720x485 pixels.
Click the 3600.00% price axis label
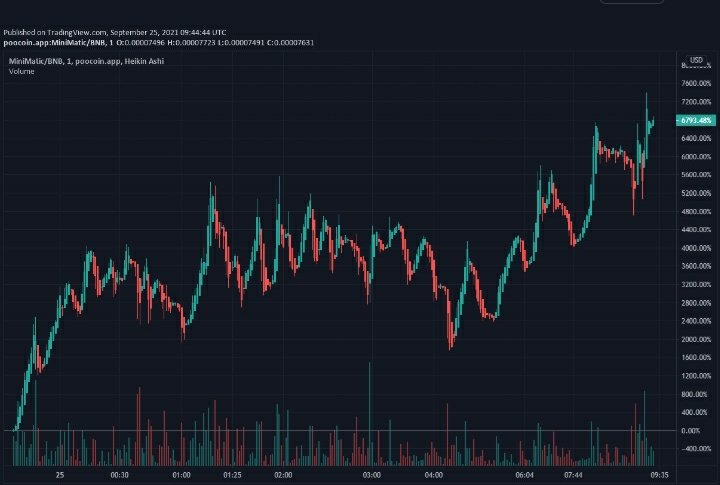696,266
